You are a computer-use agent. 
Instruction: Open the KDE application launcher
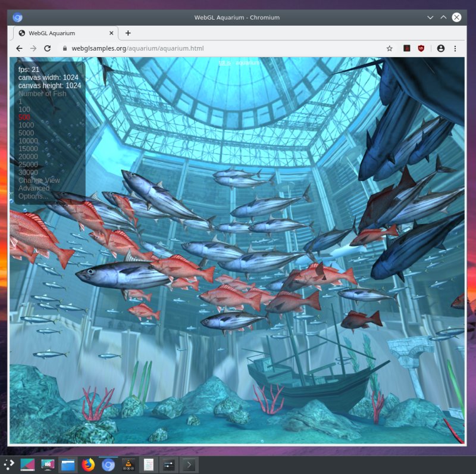[x=10, y=464]
